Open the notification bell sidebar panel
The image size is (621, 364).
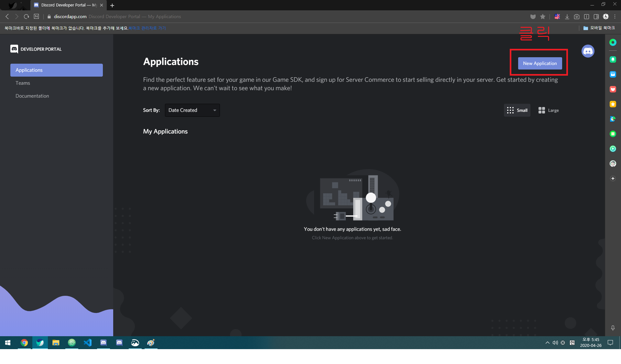tap(613, 59)
